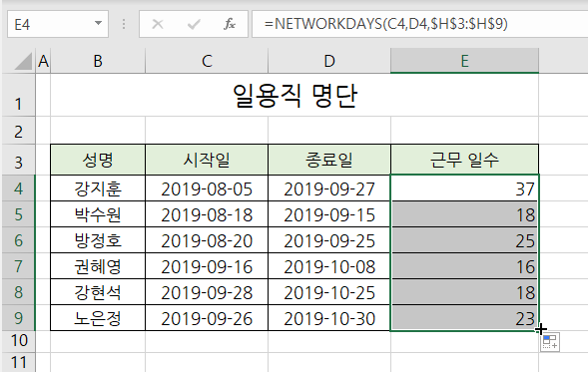Open the Name Box dropdown arrow
Viewport: 588px width, 372px height.
[98, 24]
